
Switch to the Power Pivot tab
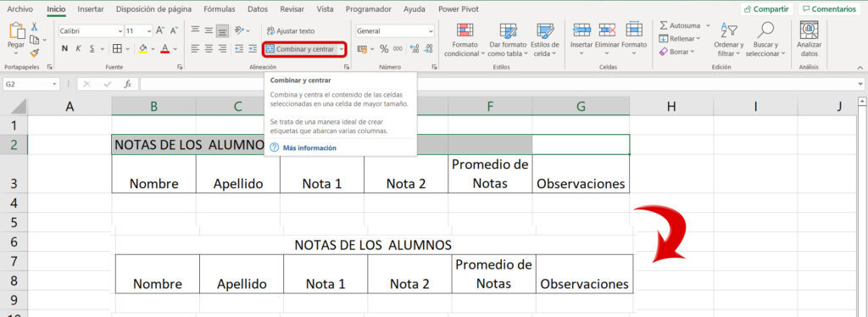(459, 8)
